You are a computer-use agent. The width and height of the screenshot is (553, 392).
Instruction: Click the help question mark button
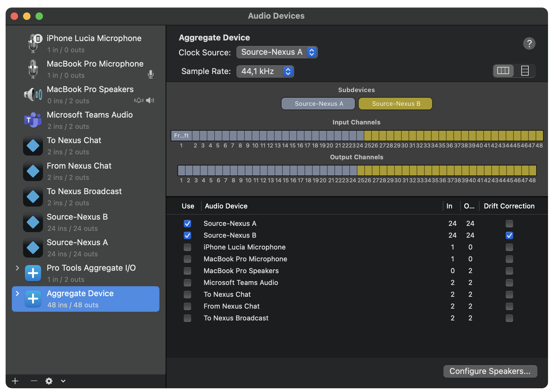coord(529,44)
